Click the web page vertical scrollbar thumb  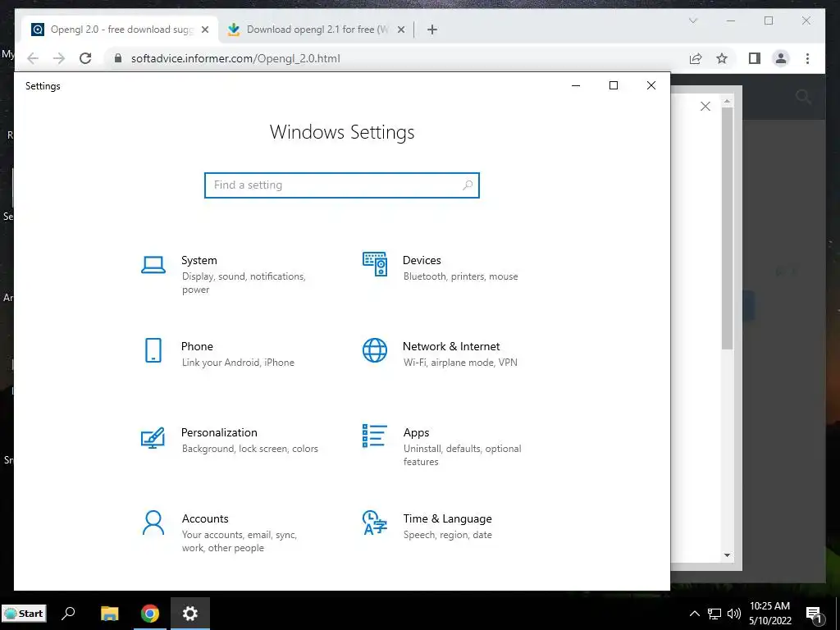pos(727,230)
